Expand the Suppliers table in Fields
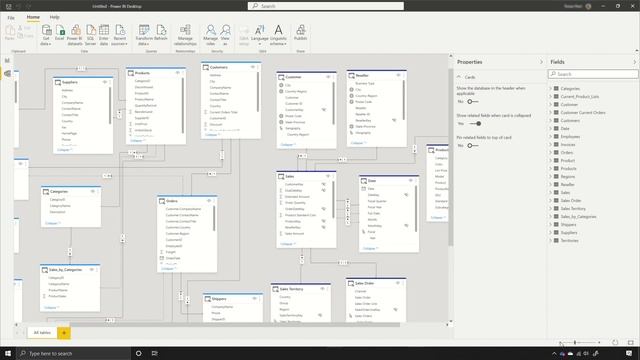The width and height of the screenshot is (640, 360). [550, 233]
